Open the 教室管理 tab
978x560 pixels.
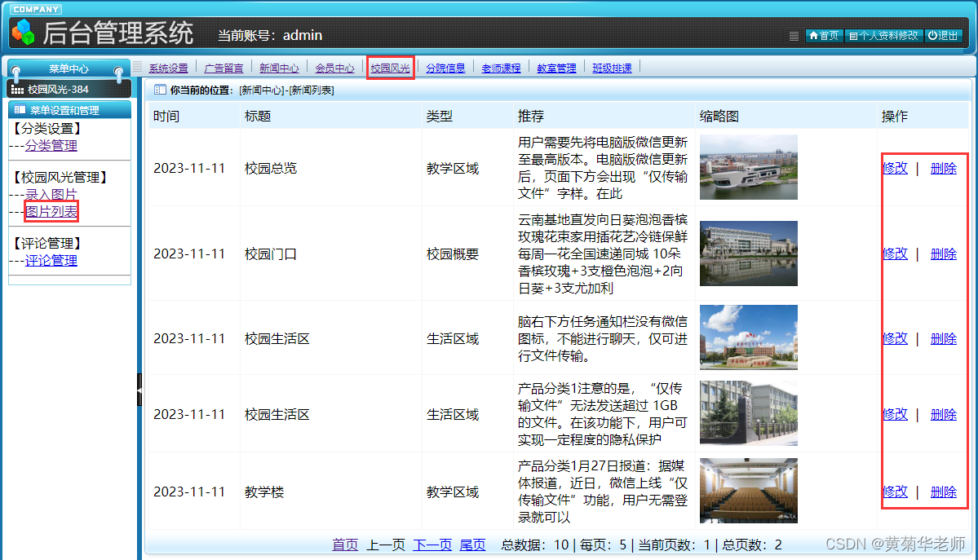(x=556, y=68)
